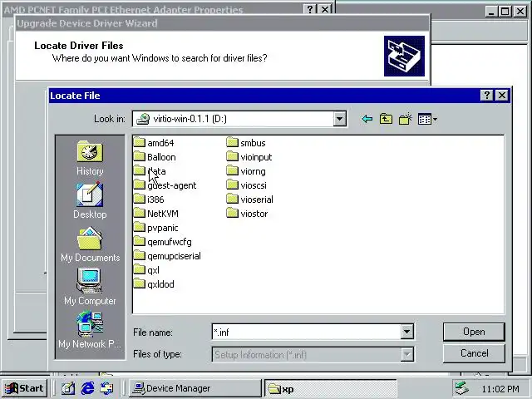The height and width of the screenshot is (399, 532).
Task: Launch Internet Explorer from Quick Launch
Action: click(x=87, y=388)
